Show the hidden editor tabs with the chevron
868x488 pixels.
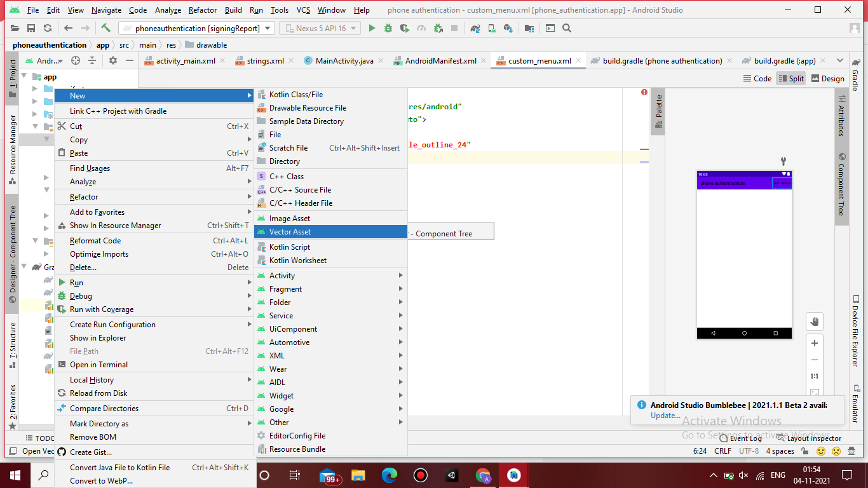[839, 60]
